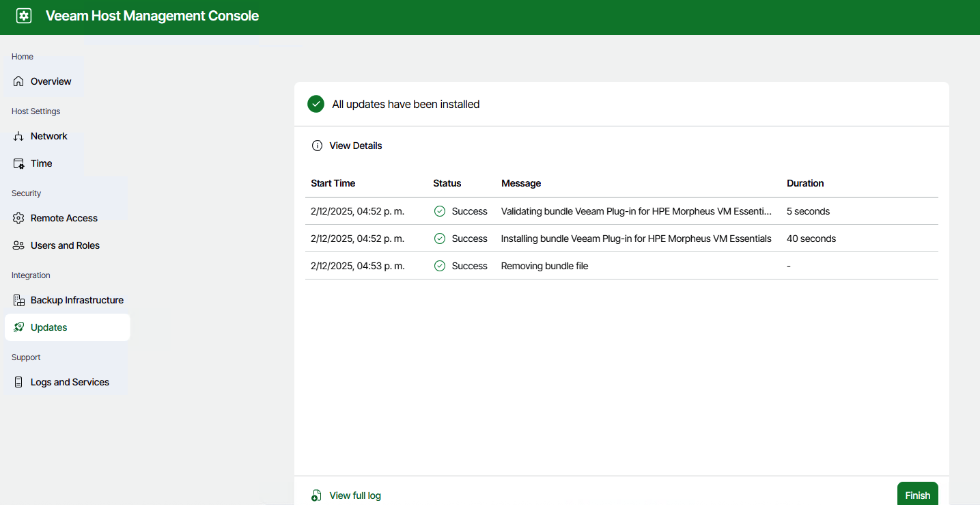
Task: Click the View Details info icon
Action: tap(317, 146)
